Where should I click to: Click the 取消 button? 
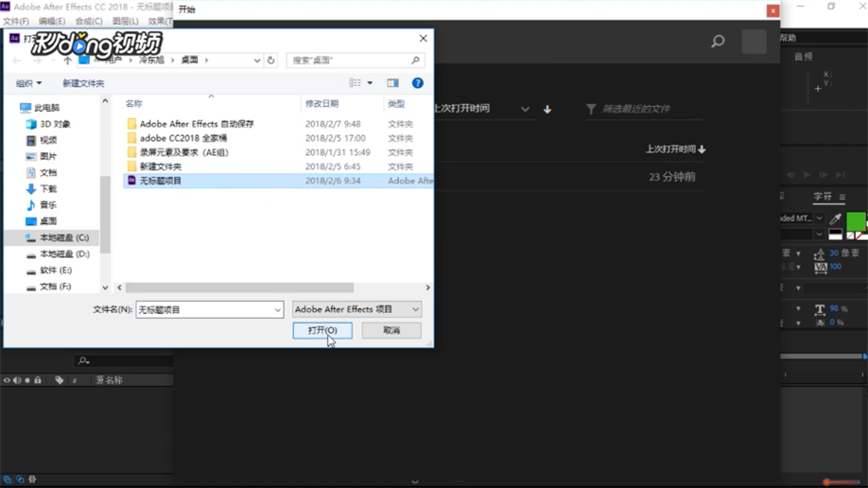pyautogui.click(x=391, y=330)
